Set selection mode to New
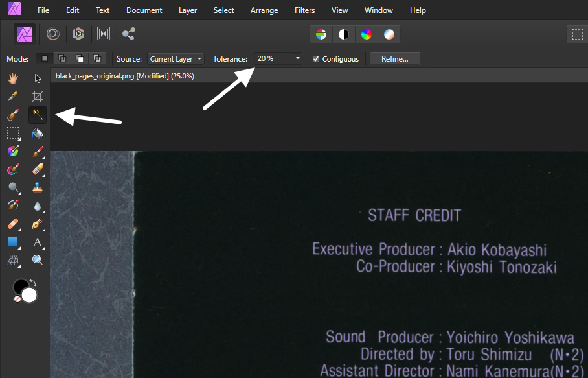 pyautogui.click(x=45, y=59)
